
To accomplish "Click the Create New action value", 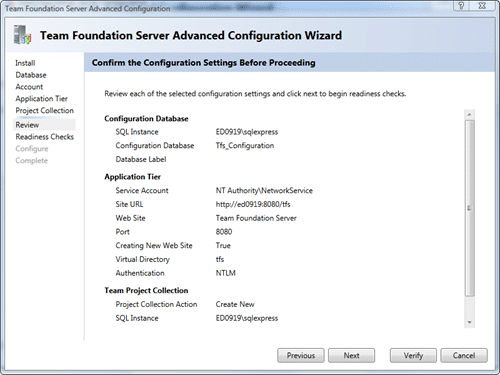I will 235,304.
